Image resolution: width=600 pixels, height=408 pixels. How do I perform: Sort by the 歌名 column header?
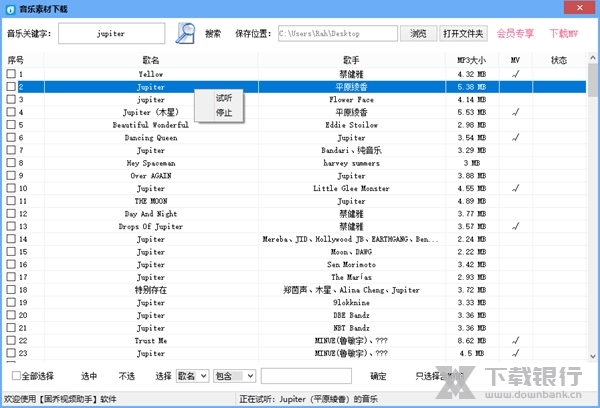tap(151, 60)
